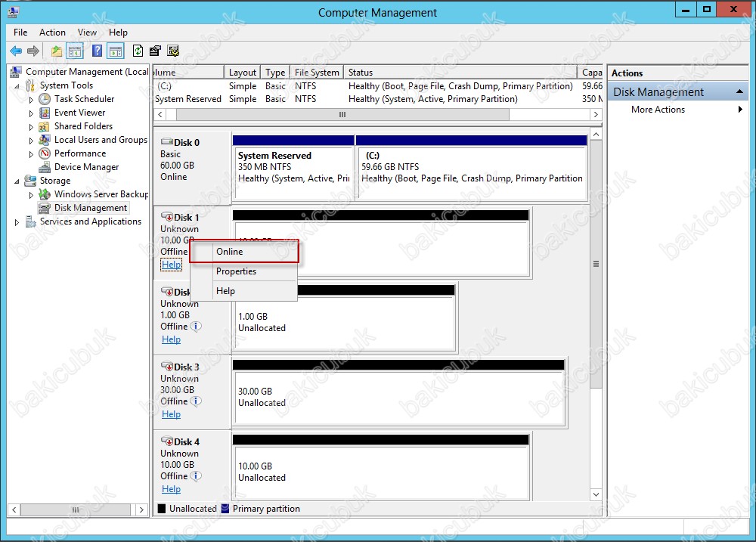Open the Help menu in menu bar

(x=118, y=33)
